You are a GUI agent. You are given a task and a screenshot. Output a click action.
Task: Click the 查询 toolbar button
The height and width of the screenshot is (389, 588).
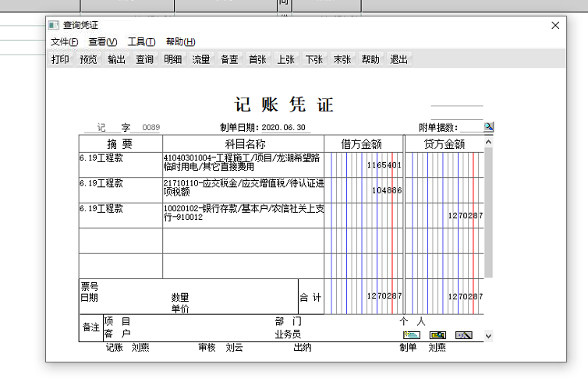click(x=144, y=59)
